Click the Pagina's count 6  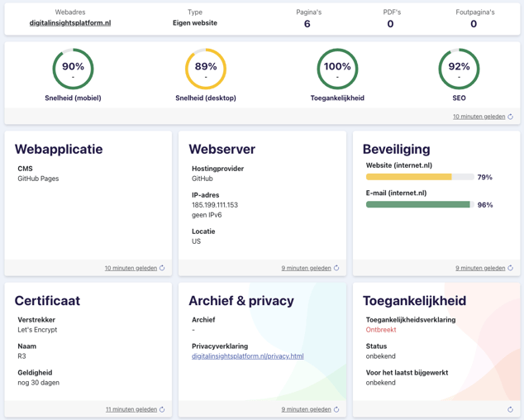coord(307,24)
